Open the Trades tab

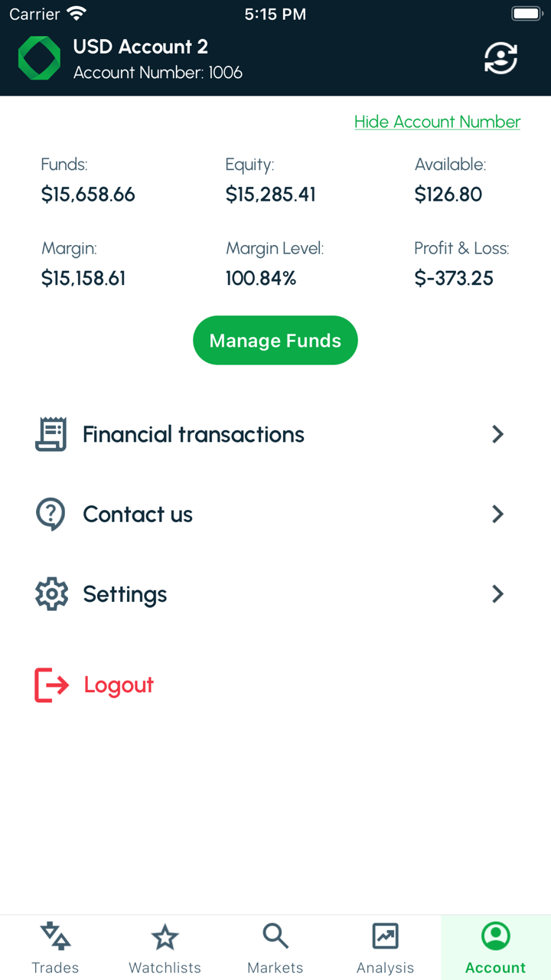(55, 948)
